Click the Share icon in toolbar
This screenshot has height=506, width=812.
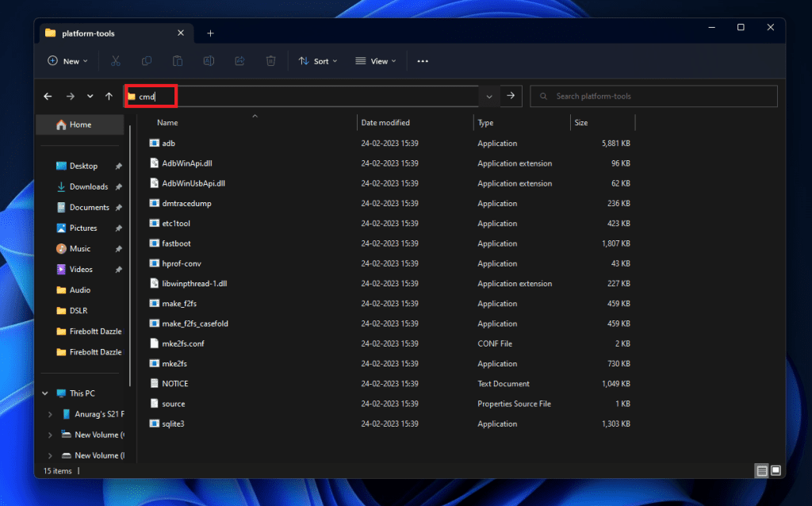tap(239, 61)
